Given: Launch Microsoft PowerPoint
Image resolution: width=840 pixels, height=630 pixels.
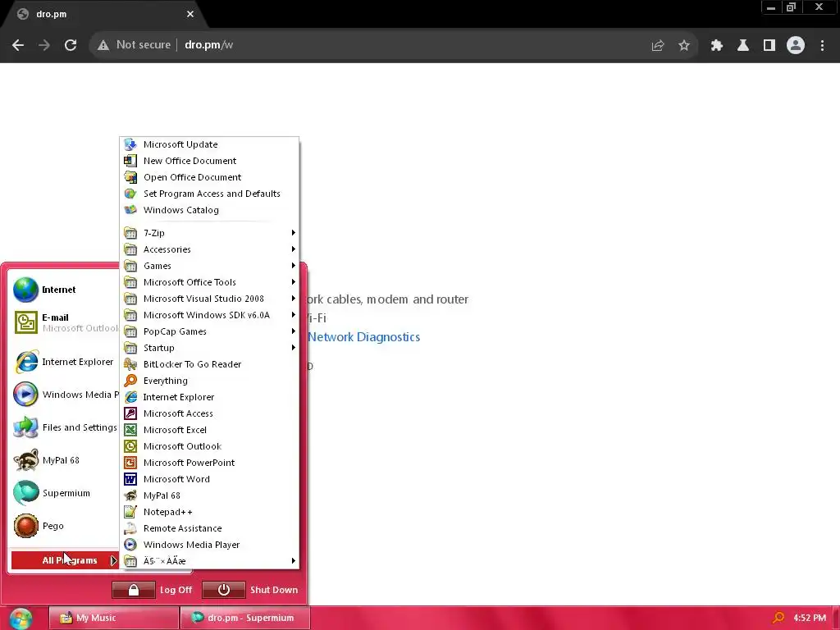Looking at the screenshot, I should coord(209,463).
